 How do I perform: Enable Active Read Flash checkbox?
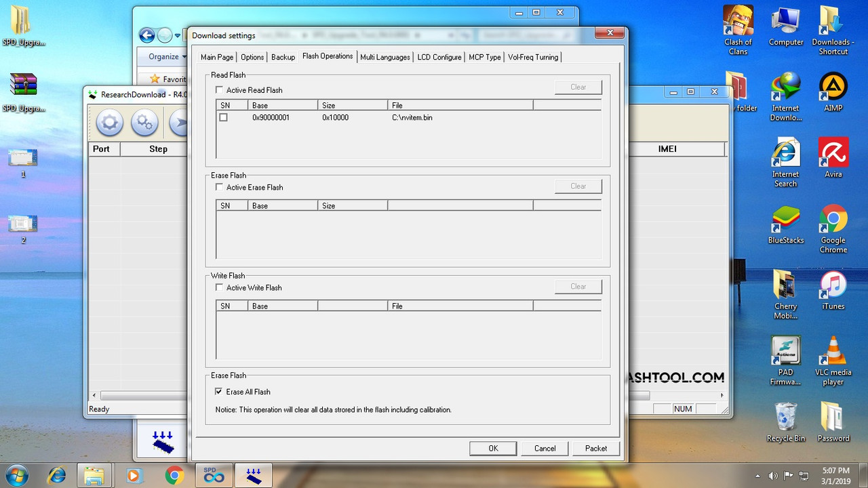(x=219, y=89)
